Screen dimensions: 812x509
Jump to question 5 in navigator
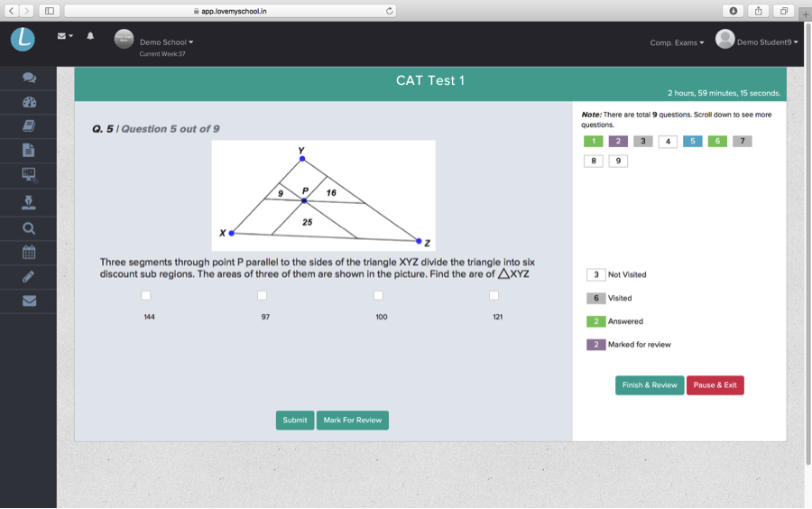(693, 141)
